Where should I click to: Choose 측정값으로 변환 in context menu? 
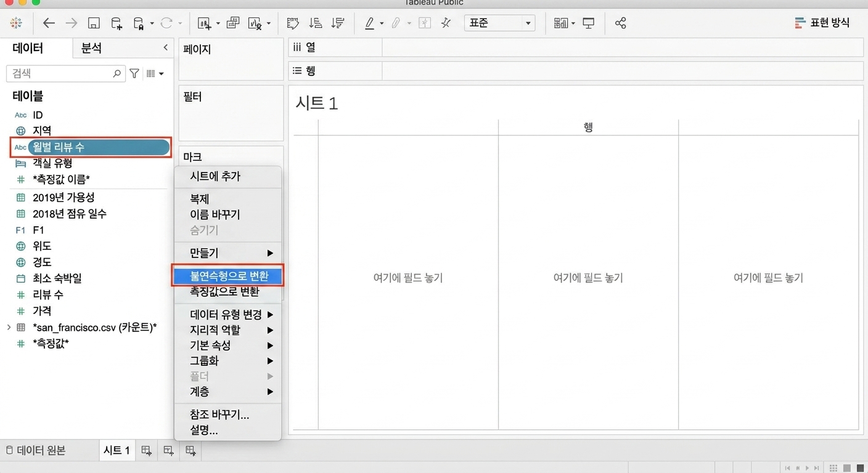(x=228, y=291)
